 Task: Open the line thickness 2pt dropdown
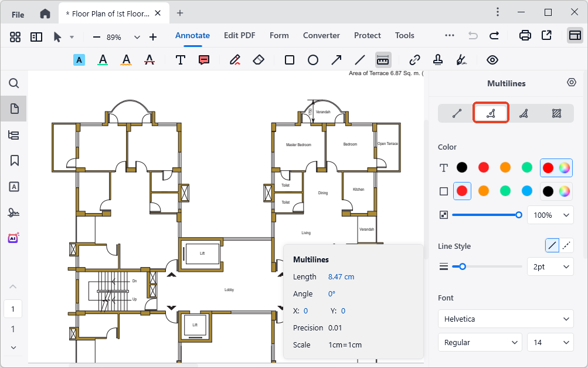(x=550, y=266)
